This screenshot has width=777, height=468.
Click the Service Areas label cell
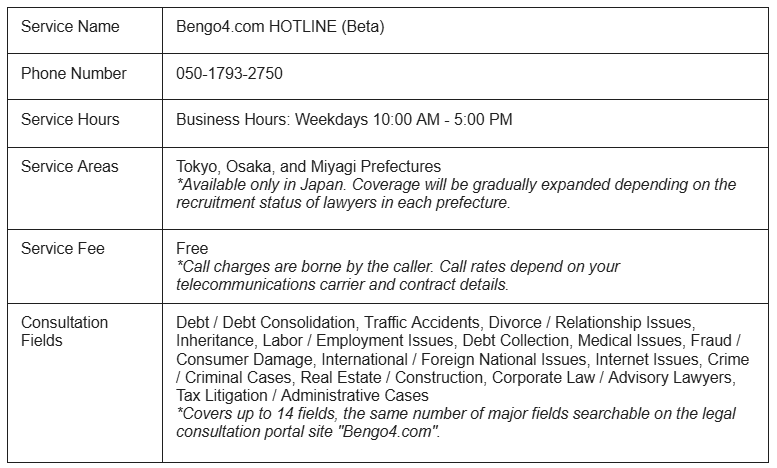point(69,166)
